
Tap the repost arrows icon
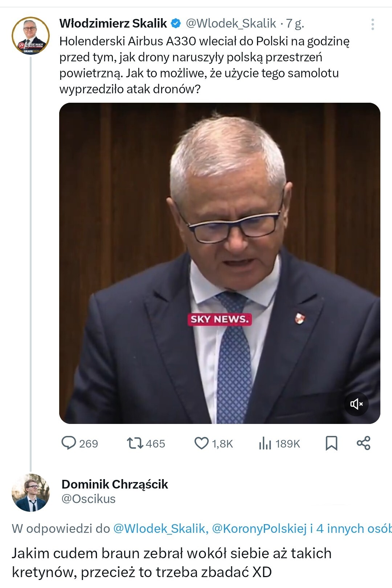coord(135,443)
